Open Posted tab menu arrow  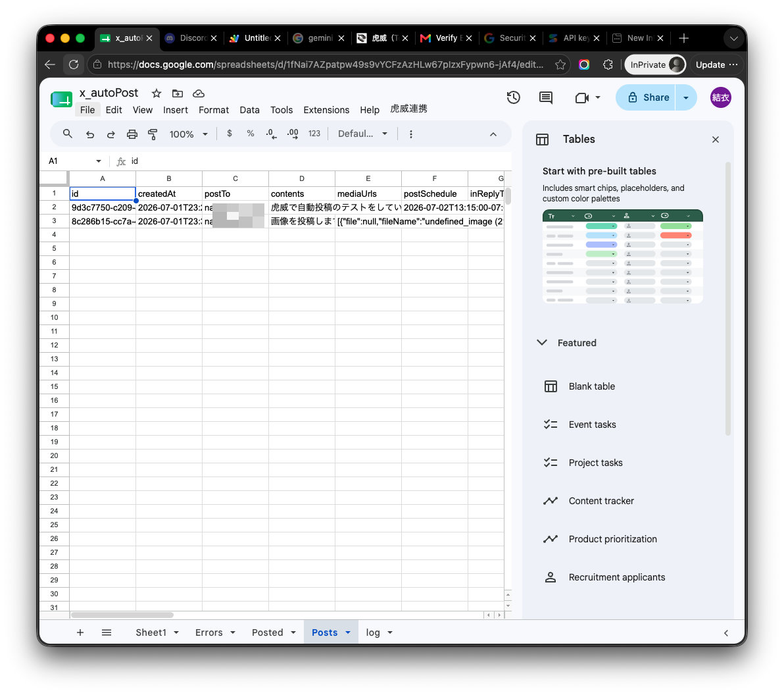pyautogui.click(x=293, y=633)
